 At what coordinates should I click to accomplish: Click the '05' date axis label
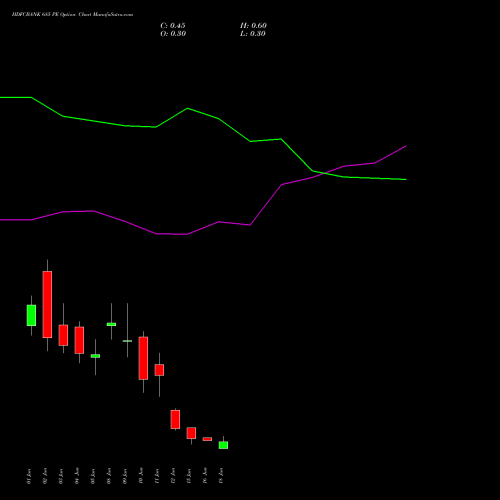click(x=93, y=476)
